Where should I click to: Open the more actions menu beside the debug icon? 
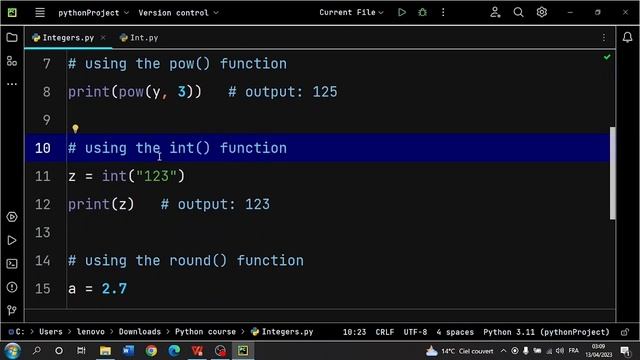point(443,13)
